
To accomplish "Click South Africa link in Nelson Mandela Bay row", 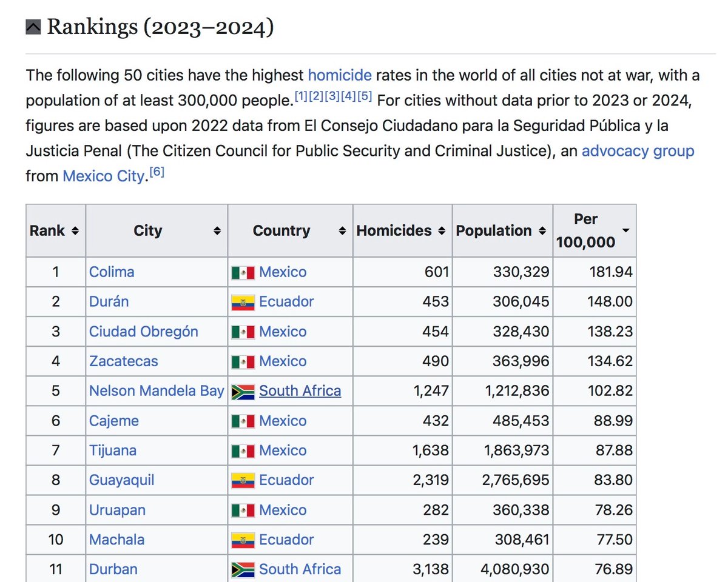I will [300, 391].
